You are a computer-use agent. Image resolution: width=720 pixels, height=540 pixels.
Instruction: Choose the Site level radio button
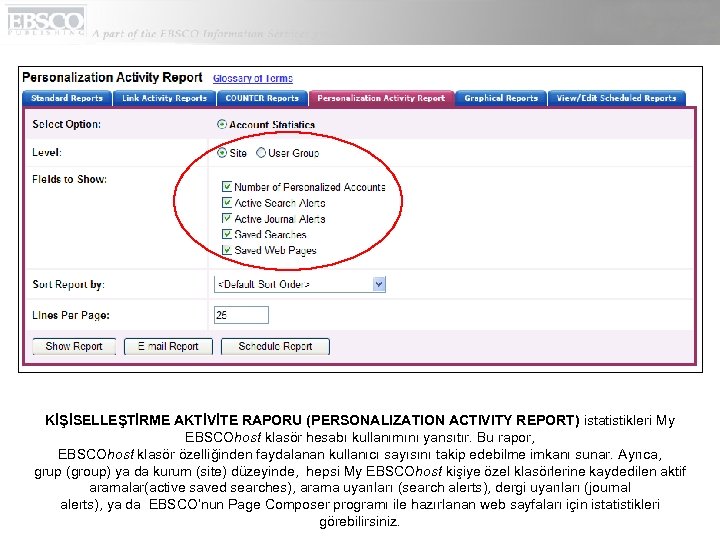tap(222, 152)
